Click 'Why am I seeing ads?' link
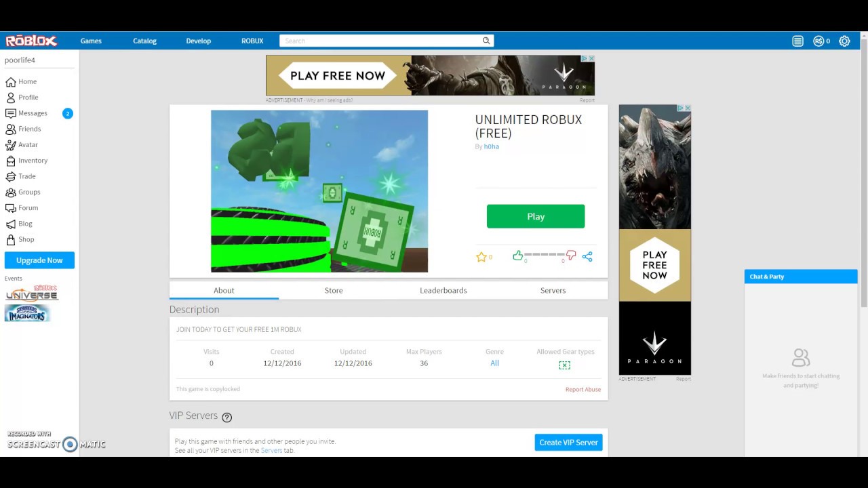The width and height of the screenshot is (868, 488). (330, 100)
